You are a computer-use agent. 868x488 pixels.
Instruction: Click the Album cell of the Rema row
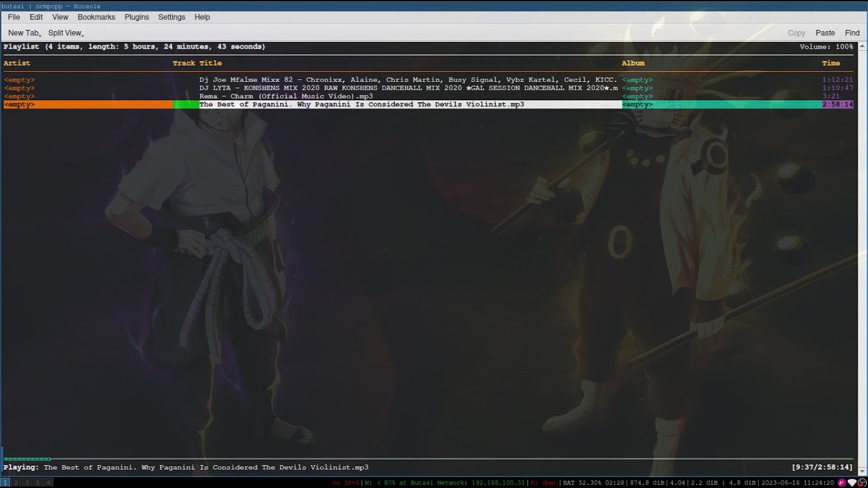637,96
